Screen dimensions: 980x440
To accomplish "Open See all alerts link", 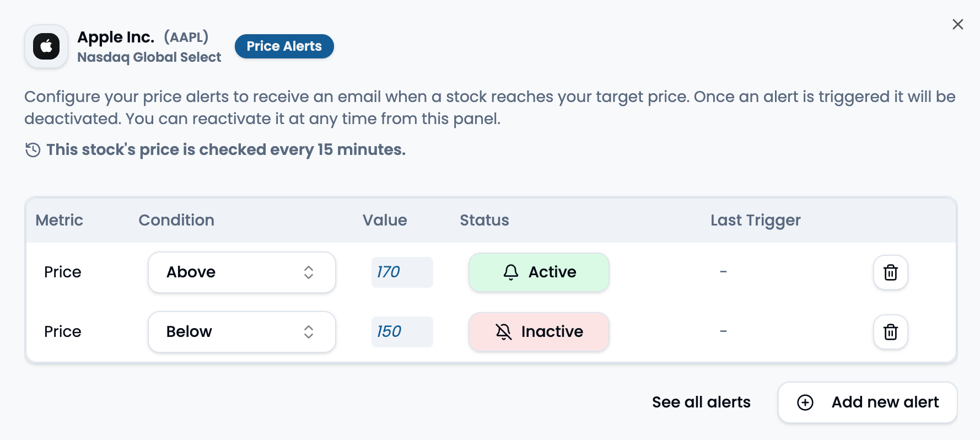I will coord(701,403).
